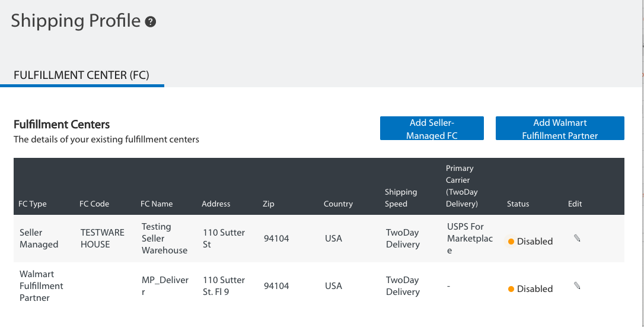Viewport: 644px width, 327px height.
Task: Add a Seller-Managed FC
Action: click(x=432, y=128)
